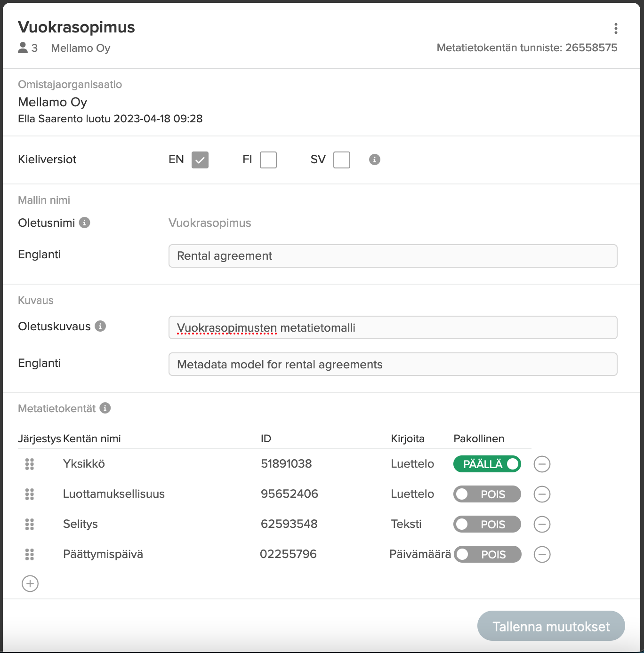Click Tallenna muutokset button
Viewport: 644px width, 653px height.
coord(551,626)
